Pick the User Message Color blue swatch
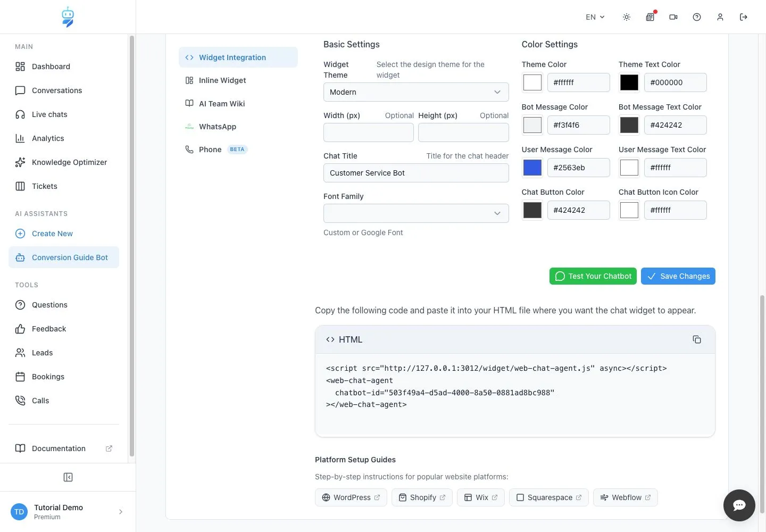The height and width of the screenshot is (532, 766). point(532,168)
